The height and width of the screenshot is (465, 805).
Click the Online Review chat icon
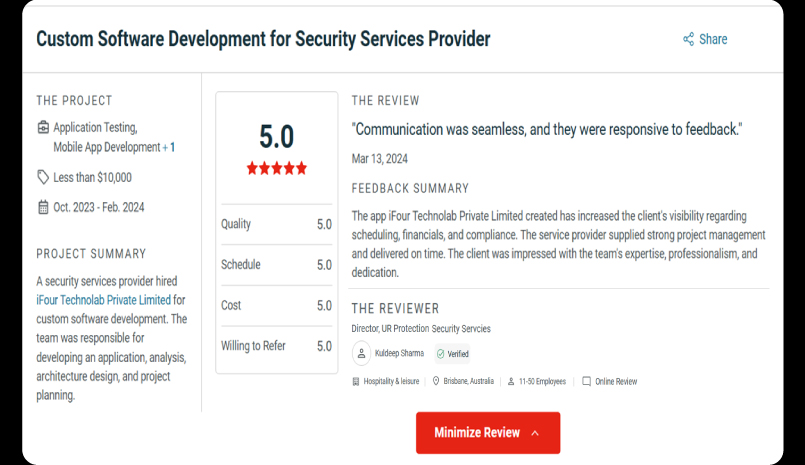click(x=586, y=381)
